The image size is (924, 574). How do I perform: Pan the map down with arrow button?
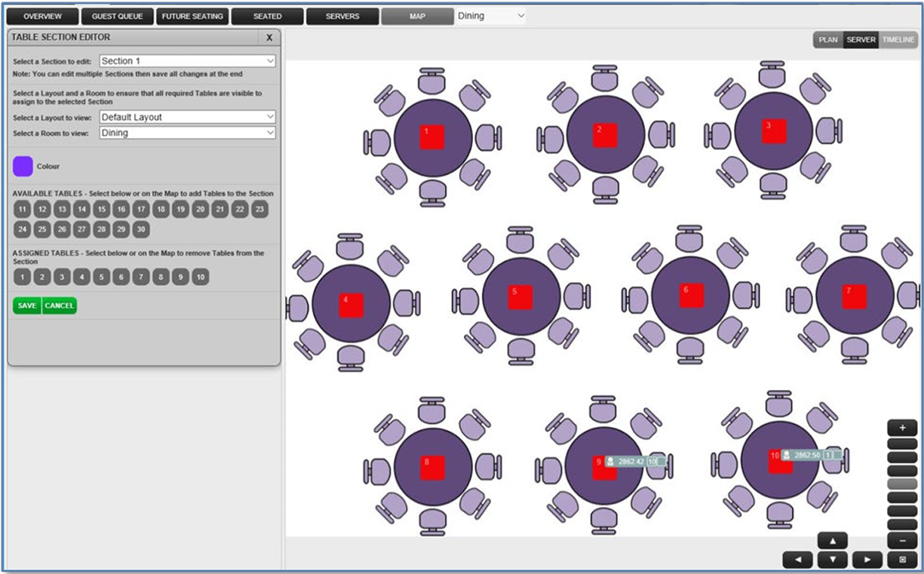pos(832,560)
